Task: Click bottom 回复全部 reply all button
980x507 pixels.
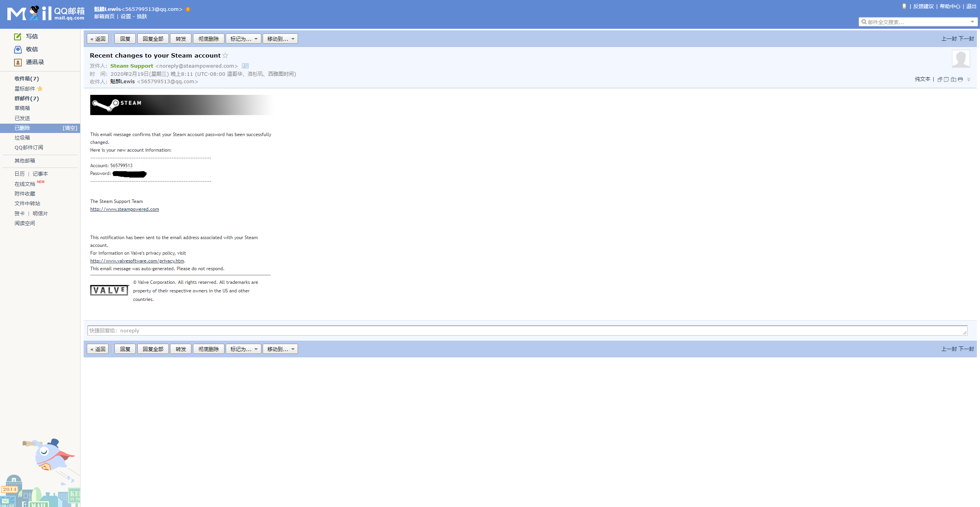Action: (153, 349)
